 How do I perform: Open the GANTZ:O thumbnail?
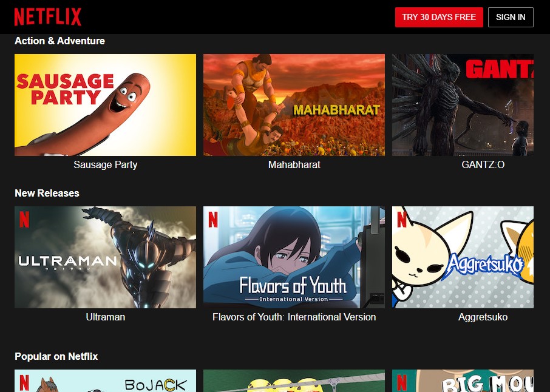point(463,105)
